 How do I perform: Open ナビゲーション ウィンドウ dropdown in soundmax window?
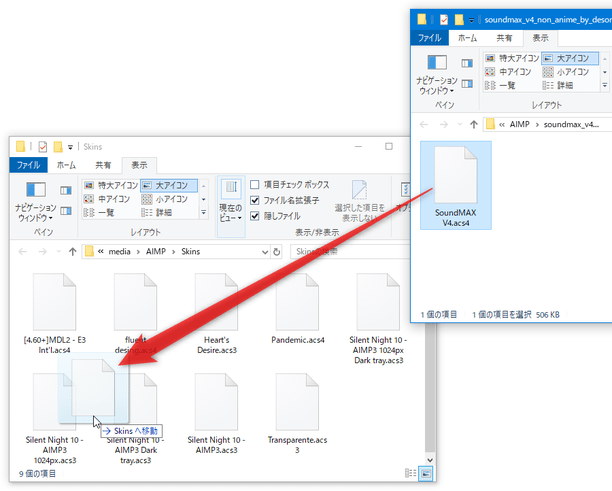(x=437, y=74)
